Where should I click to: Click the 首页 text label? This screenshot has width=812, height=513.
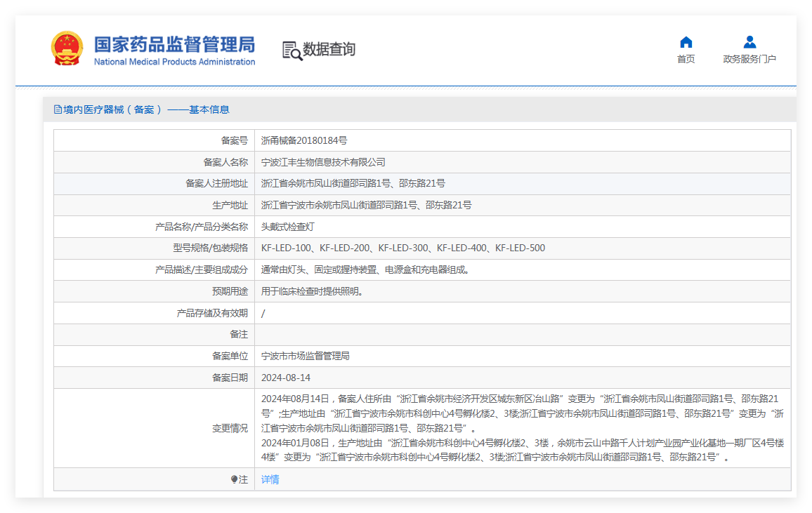click(686, 59)
